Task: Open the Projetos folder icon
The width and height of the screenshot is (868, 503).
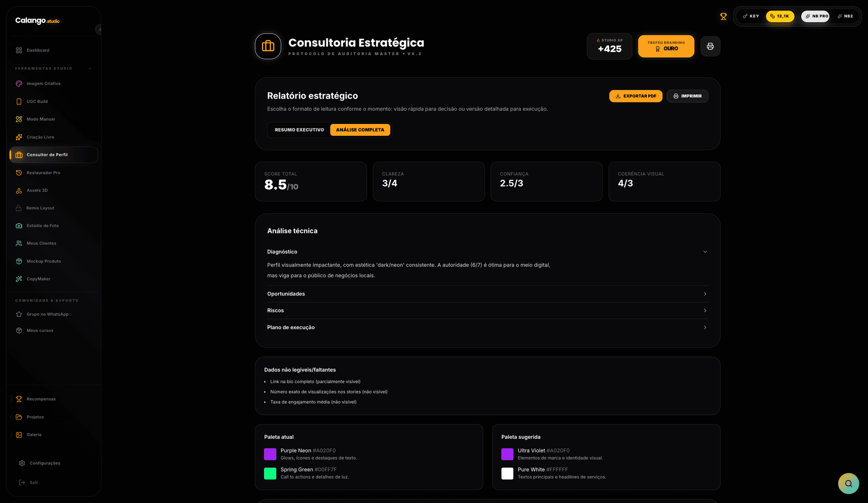Action: [19, 417]
